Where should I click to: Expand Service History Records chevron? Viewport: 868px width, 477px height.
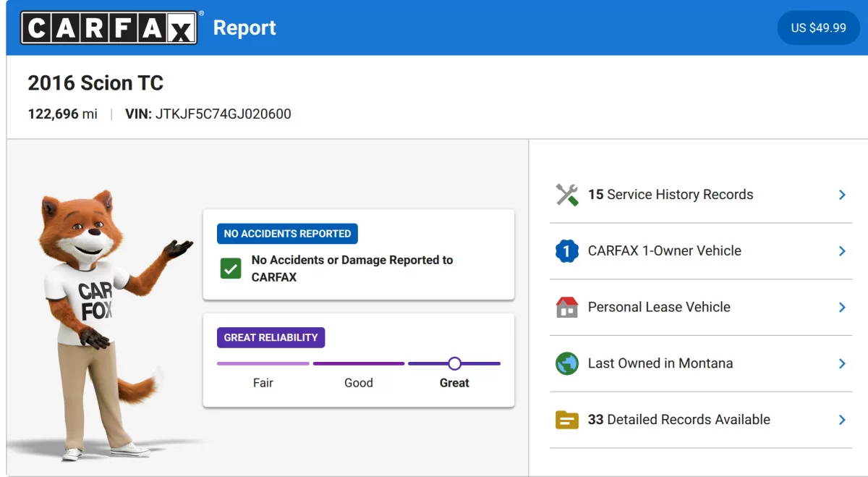pos(842,195)
